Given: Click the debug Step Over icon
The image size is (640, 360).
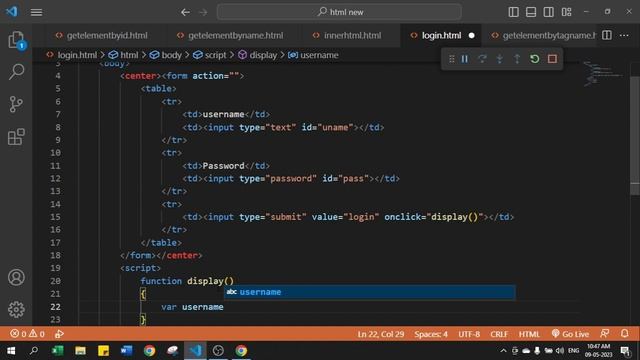Looking at the screenshot, I should (x=482, y=59).
